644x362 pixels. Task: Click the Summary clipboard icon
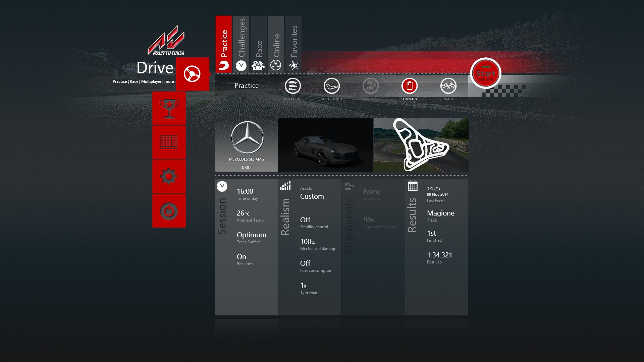409,86
